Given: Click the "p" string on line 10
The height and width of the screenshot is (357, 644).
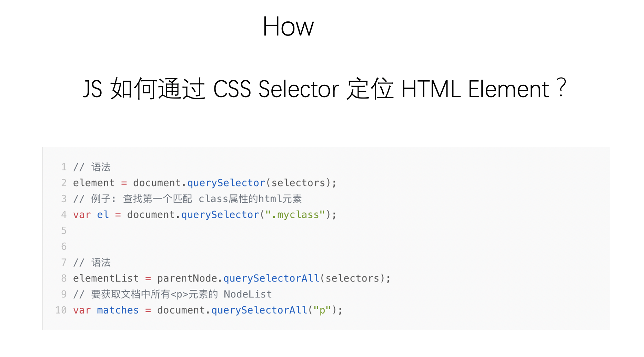Looking at the screenshot, I should [322, 310].
